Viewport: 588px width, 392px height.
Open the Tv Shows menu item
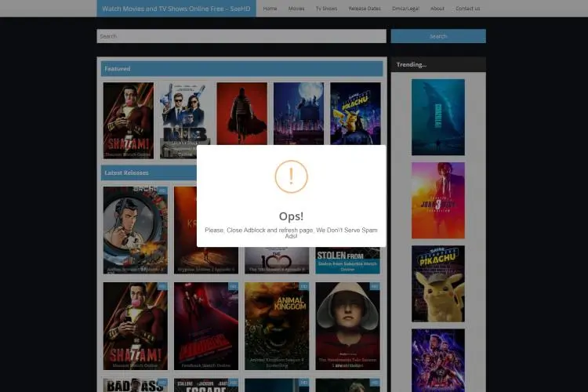coord(326,9)
